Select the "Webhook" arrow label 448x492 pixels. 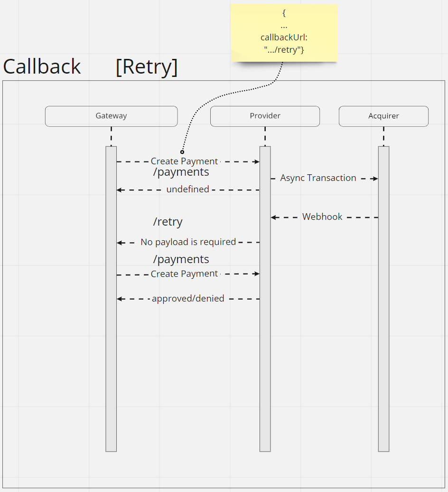[x=322, y=217]
